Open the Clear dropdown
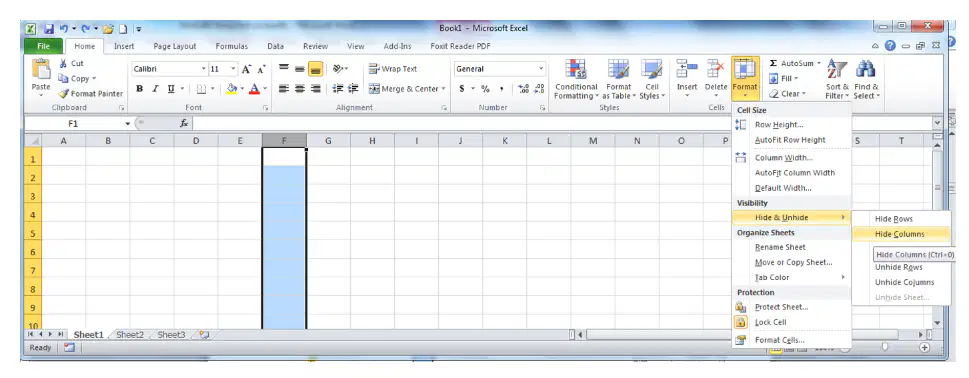Screen dimensions: 969x378 click(787, 94)
